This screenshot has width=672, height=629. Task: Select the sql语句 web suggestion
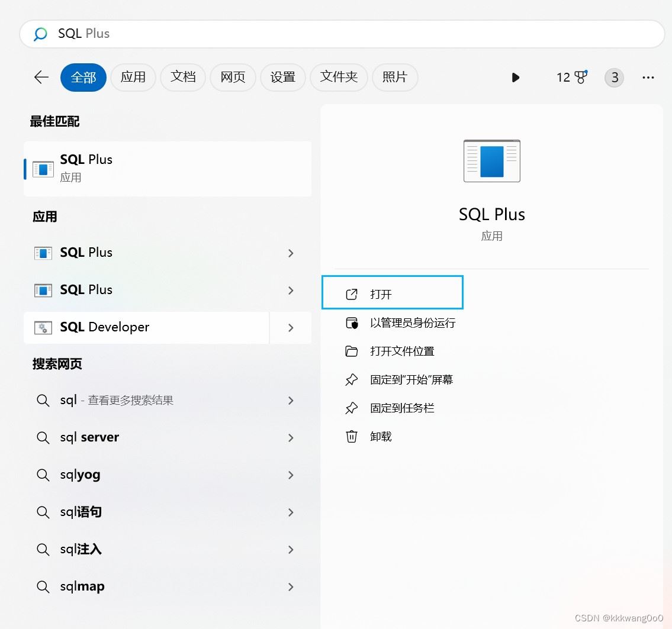click(146, 512)
